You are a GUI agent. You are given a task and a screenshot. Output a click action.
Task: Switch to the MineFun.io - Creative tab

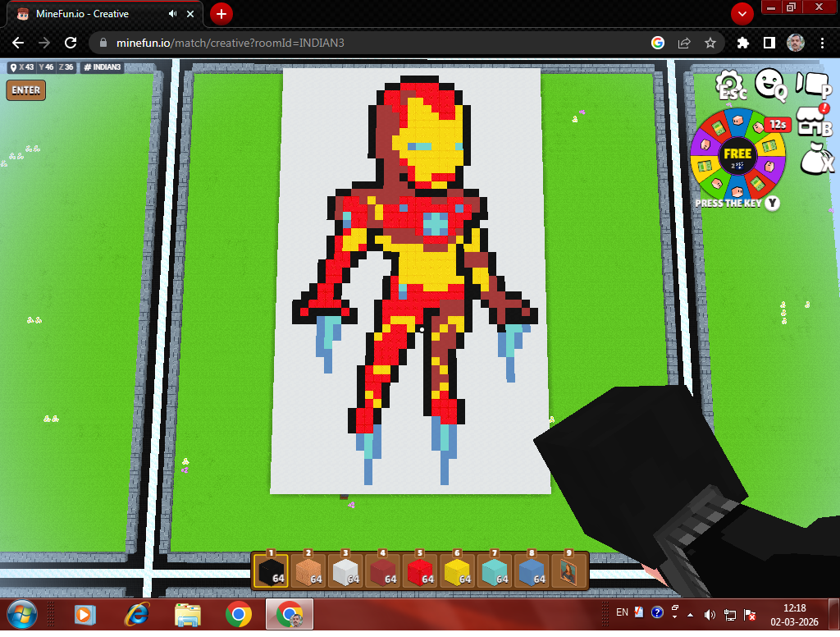pos(90,14)
